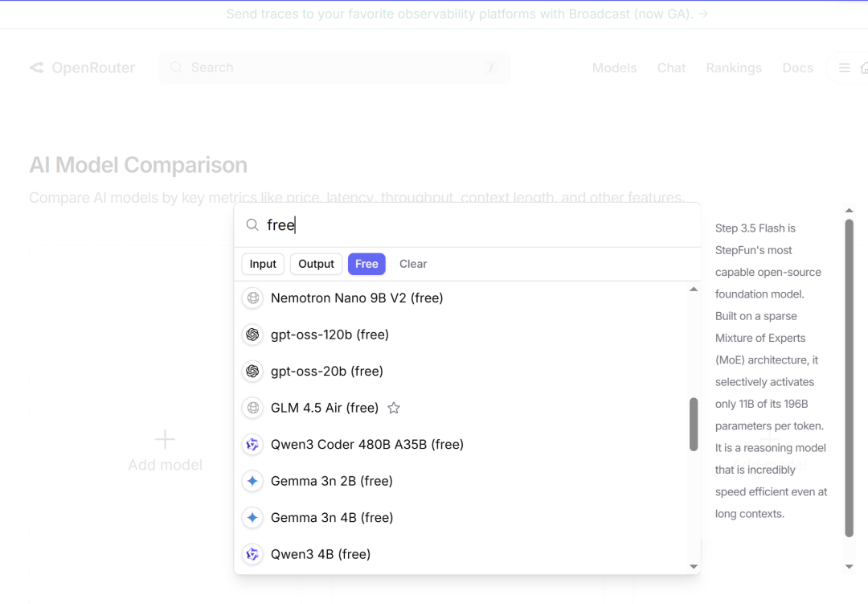The image size is (868, 604).
Task: Disable the active Free filter chip
Action: (x=366, y=264)
